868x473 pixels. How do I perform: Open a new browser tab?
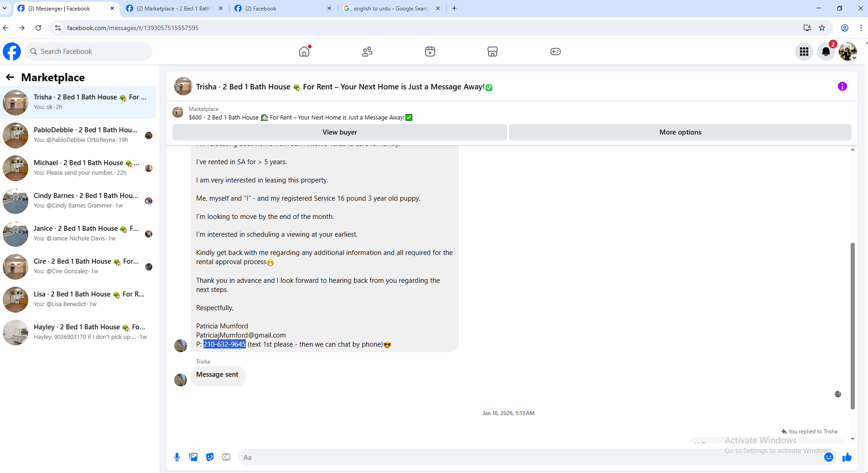point(454,8)
